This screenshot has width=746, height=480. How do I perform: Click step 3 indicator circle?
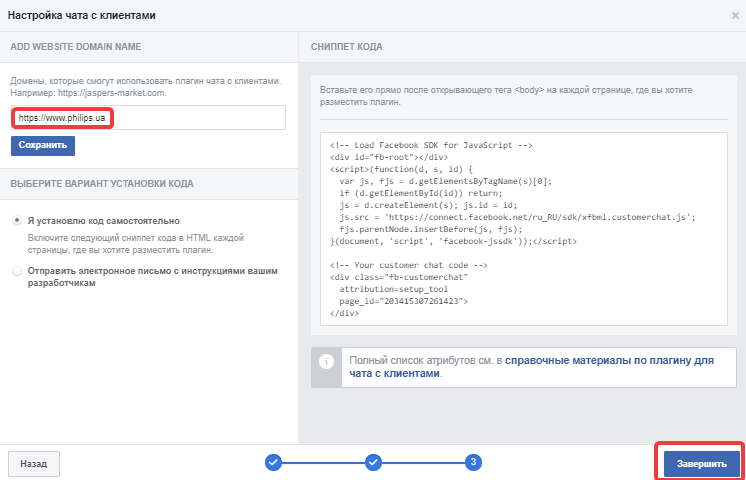(473, 462)
